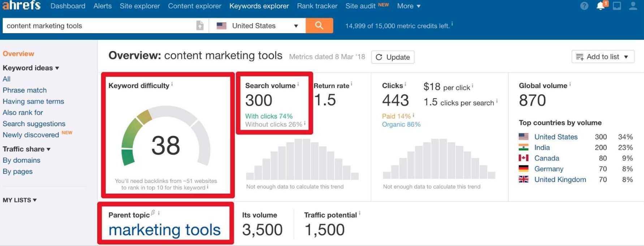Viewport: 644px width, 246px height.
Task: Click United States in top countries
Action: [556, 137]
